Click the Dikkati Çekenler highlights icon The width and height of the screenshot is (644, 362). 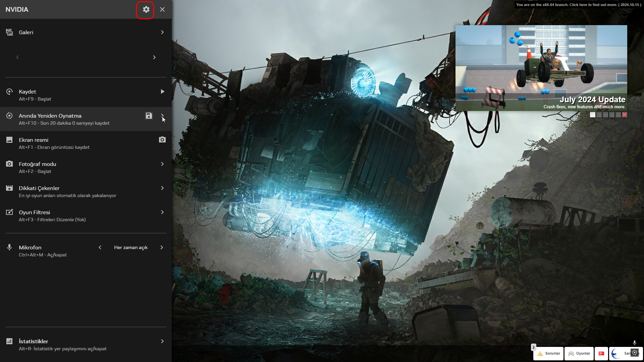[x=9, y=188]
